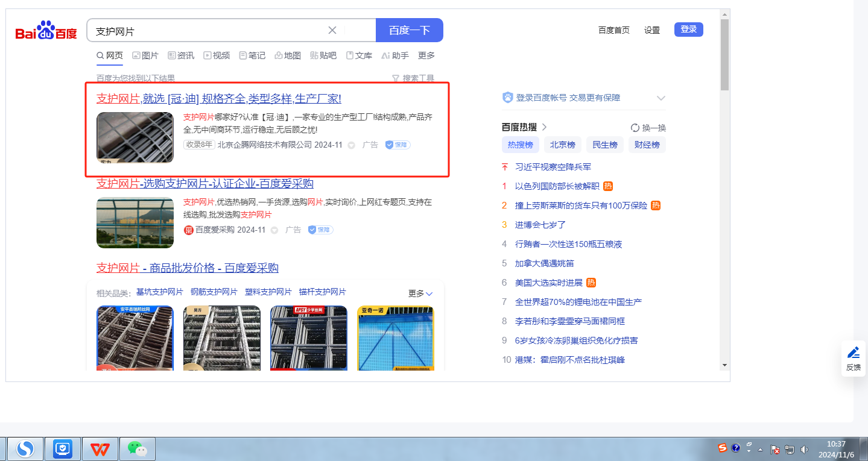Select the 网页 tab

pyautogui.click(x=110, y=55)
